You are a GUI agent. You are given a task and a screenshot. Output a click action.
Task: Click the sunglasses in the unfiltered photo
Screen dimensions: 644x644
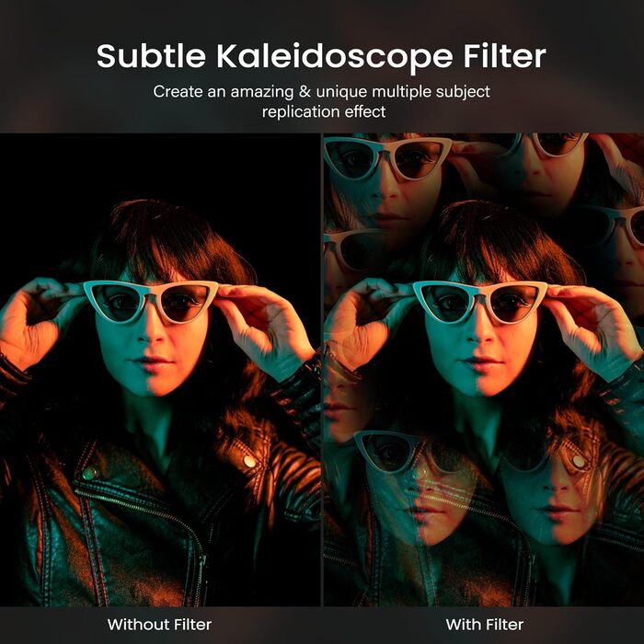[150, 302]
